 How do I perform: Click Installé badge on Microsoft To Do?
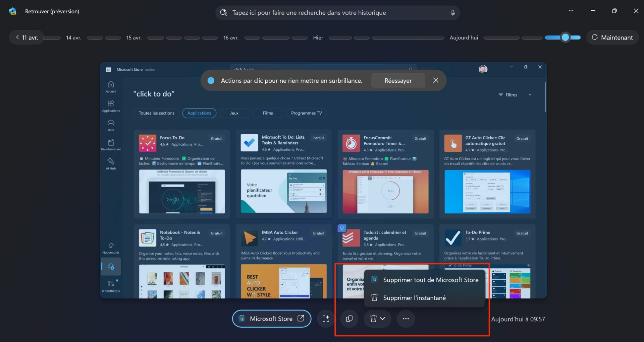point(318,138)
